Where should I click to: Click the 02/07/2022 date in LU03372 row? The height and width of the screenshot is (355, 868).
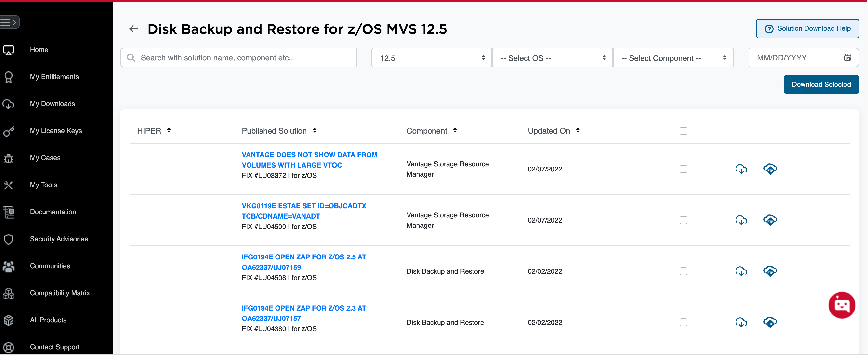point(545,169)
